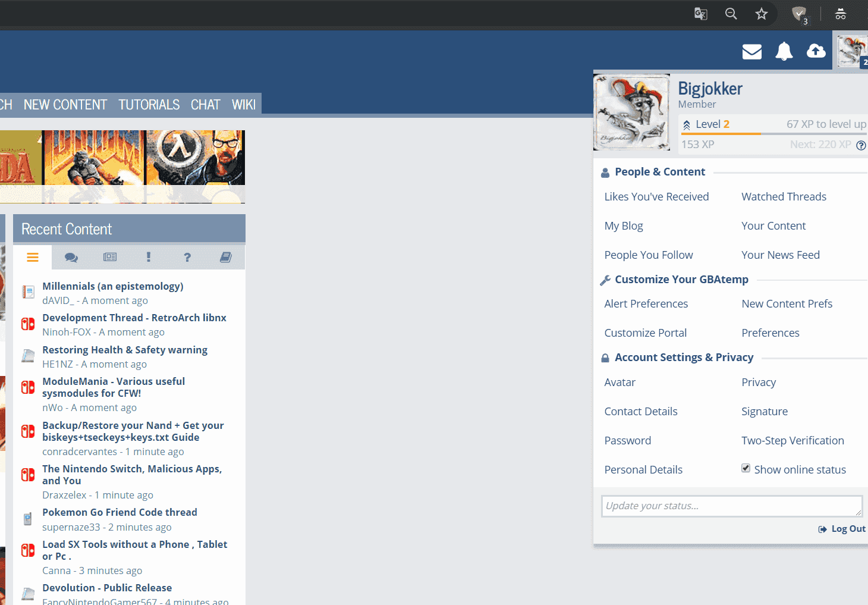Open Load SX Tools without a Phone thread
Viewport: 868px width, 605px height.
pos(135,550)
